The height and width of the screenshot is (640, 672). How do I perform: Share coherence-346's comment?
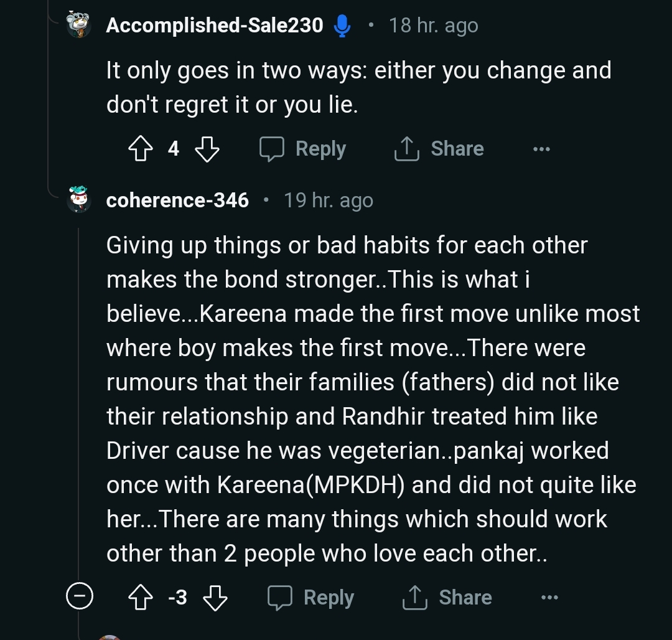tap(447, 598)
